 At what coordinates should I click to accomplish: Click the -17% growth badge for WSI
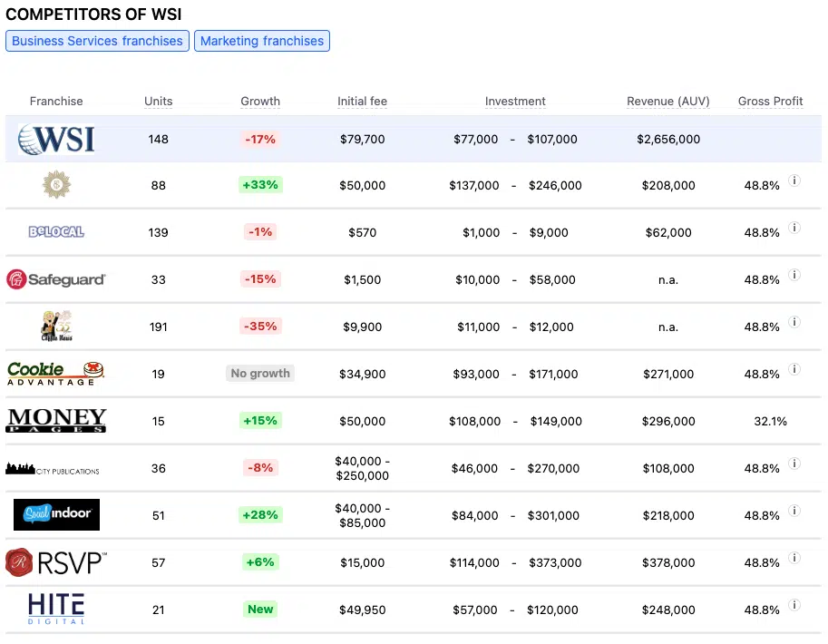coord(260,139)
